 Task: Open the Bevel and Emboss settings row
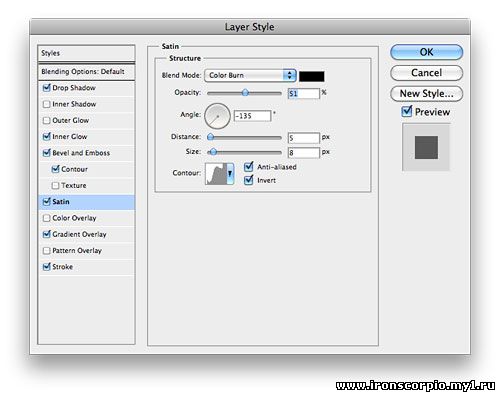coord(87,153)
